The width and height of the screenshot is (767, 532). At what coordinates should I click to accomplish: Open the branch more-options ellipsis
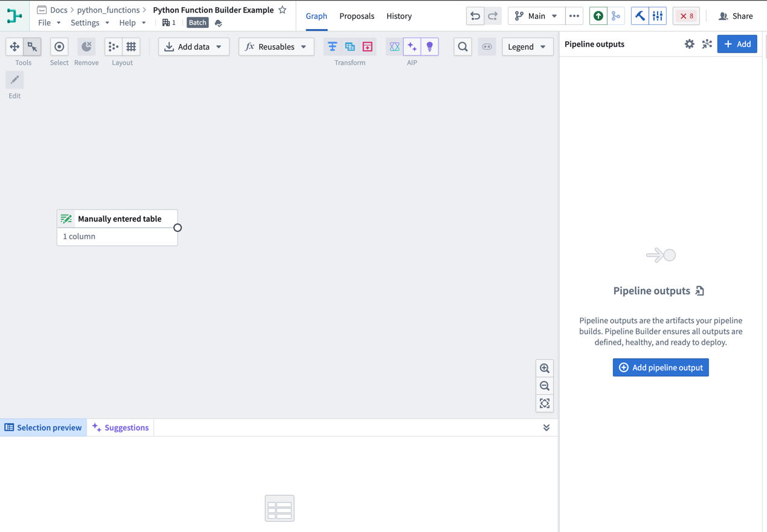point(574,16)
